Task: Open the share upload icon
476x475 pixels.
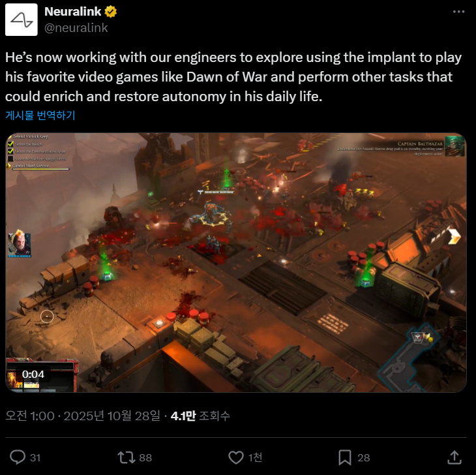Action: (454, 457)
